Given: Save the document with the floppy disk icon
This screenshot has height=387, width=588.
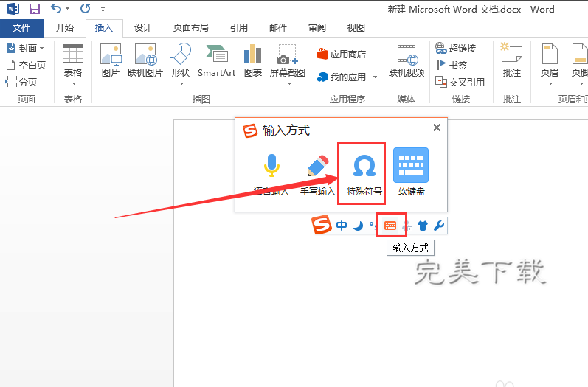Looking at the screenshot, I should point(35,8).
